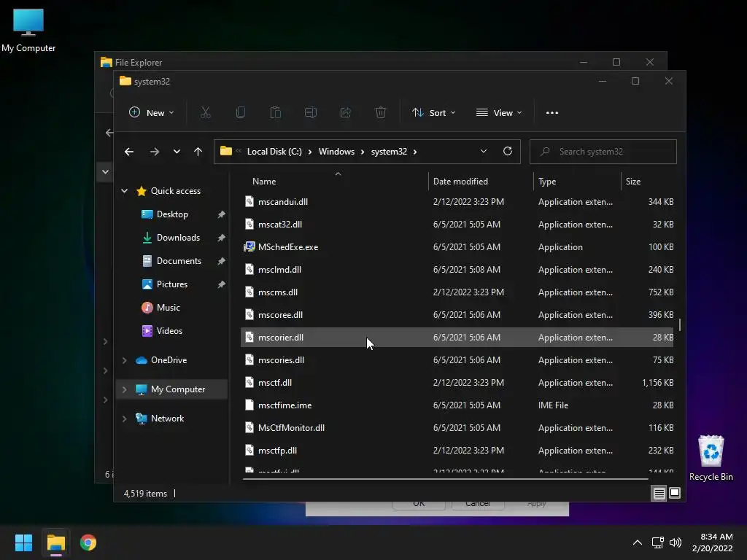Launch Chrome from the taskbar

[x=88, y=542]
